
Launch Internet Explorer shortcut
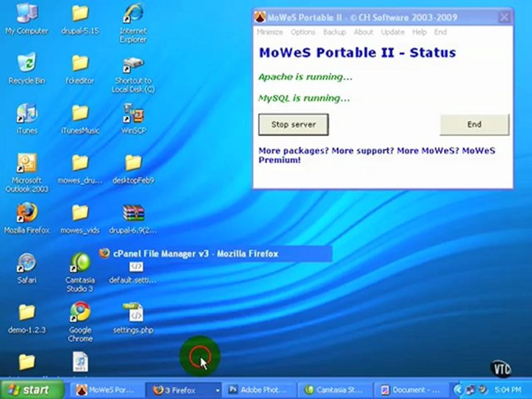point(134,23)
